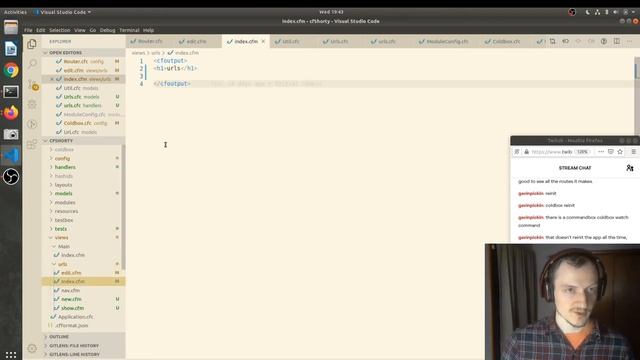This screenshot has height=360, width=640.
Task: Open the Debug menu
Action: 107,30
